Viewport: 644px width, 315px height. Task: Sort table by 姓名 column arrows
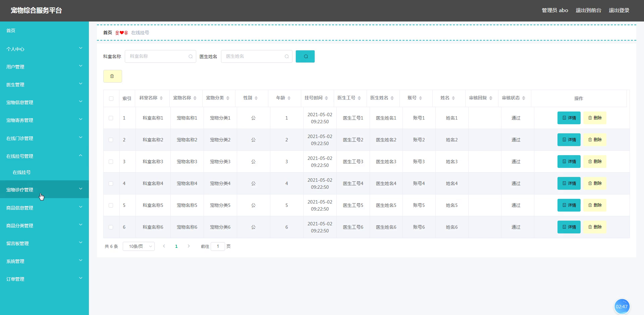point(453,98)
